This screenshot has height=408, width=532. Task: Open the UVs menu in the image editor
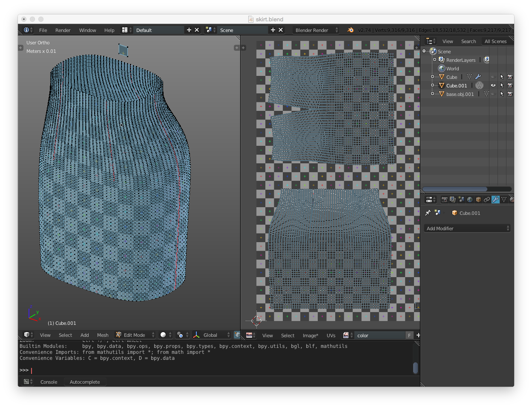point(331,336)
